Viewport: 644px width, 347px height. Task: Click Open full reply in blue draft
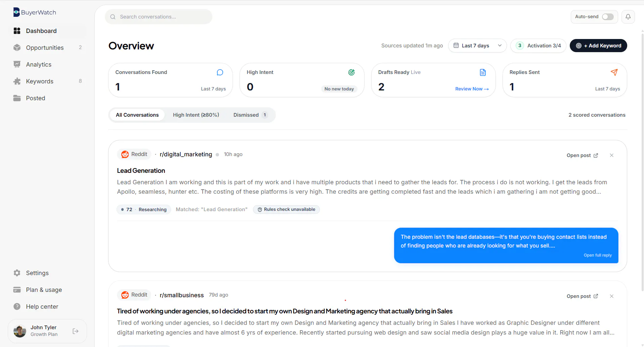coord(598,255)
